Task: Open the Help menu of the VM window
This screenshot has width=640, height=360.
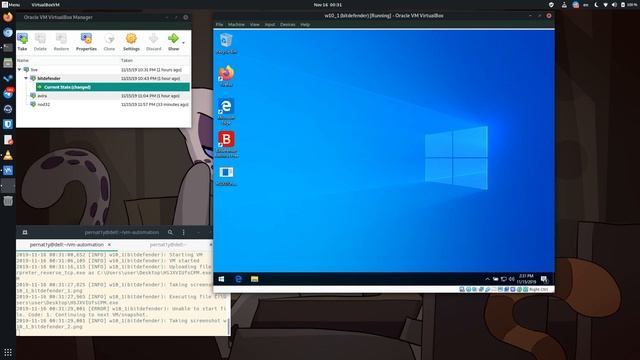Action: tap(305, 24)
